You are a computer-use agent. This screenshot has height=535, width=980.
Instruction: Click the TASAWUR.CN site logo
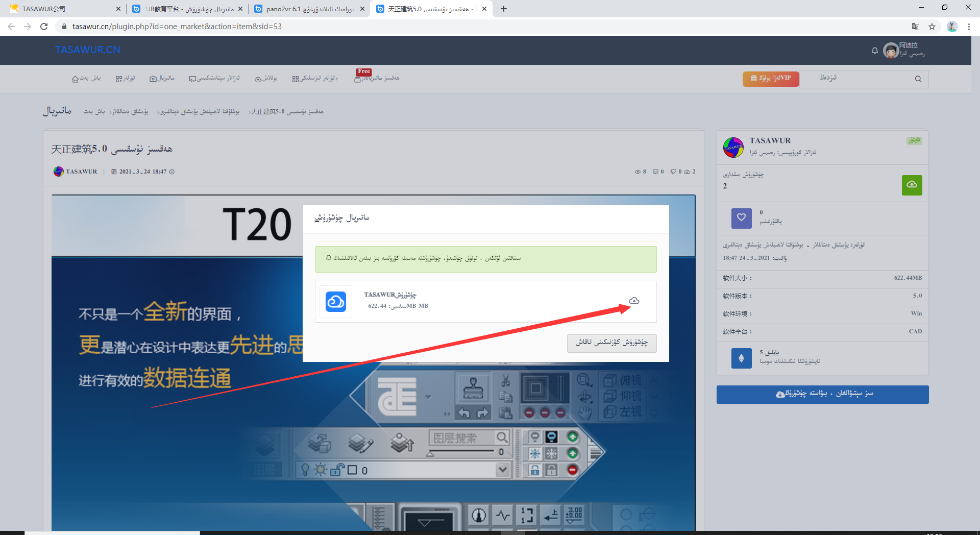tap(88, 50)
